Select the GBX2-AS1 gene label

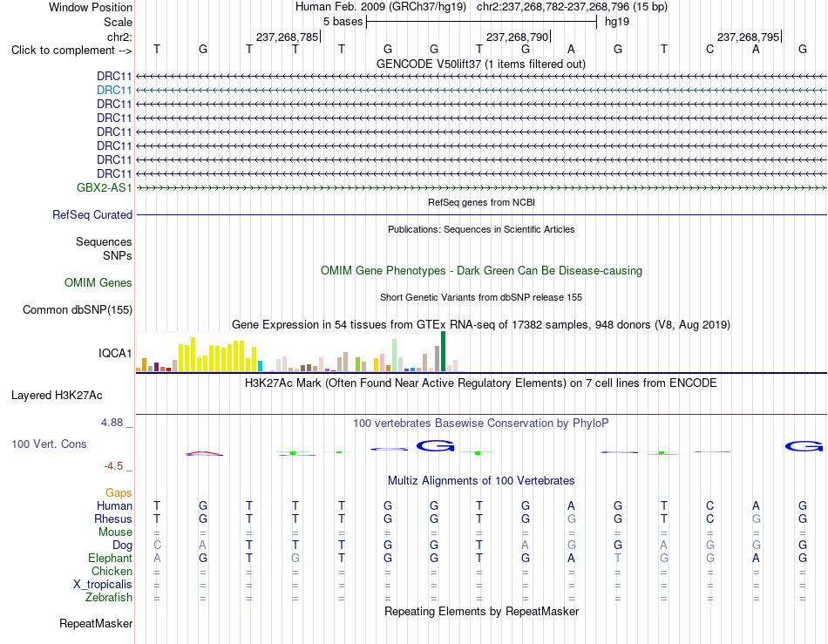click(x=104, y=188)
